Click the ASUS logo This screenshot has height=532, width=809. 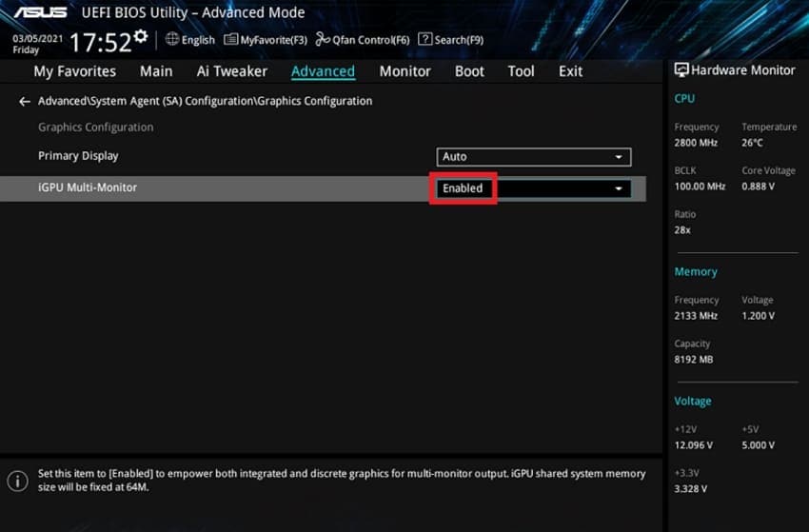coord(40,12)
